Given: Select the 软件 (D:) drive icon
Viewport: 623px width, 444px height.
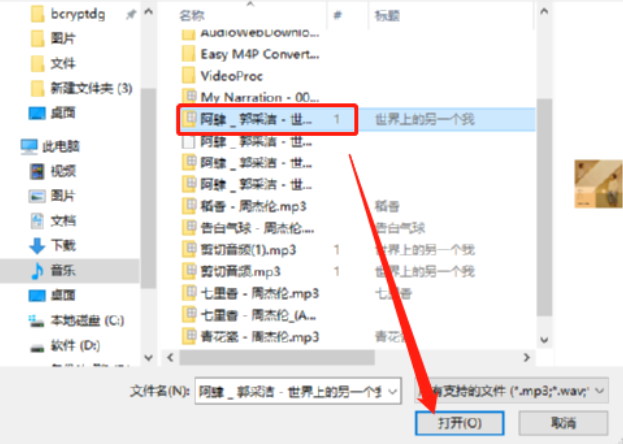Looking at the screenshot, I should coord(37,347).
